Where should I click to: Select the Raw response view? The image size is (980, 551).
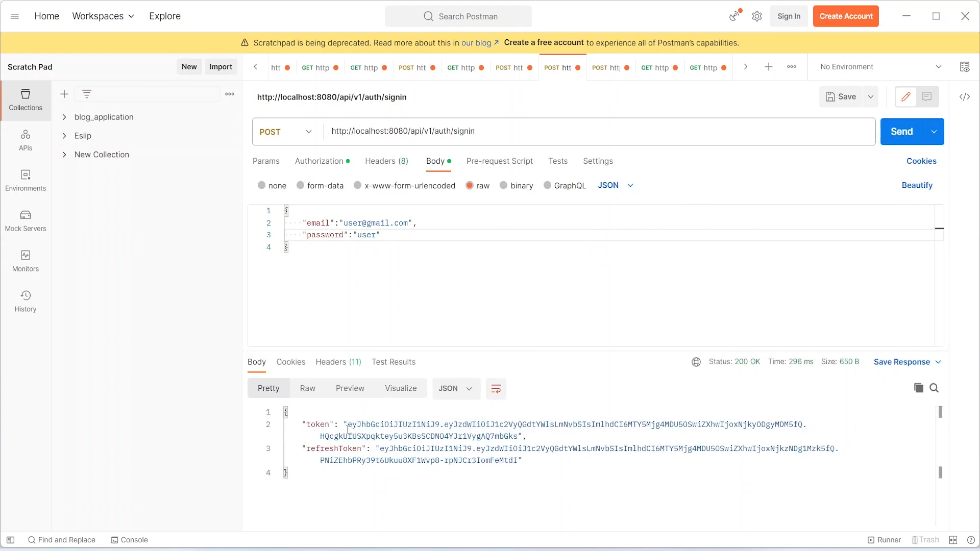tap(308, 388)
